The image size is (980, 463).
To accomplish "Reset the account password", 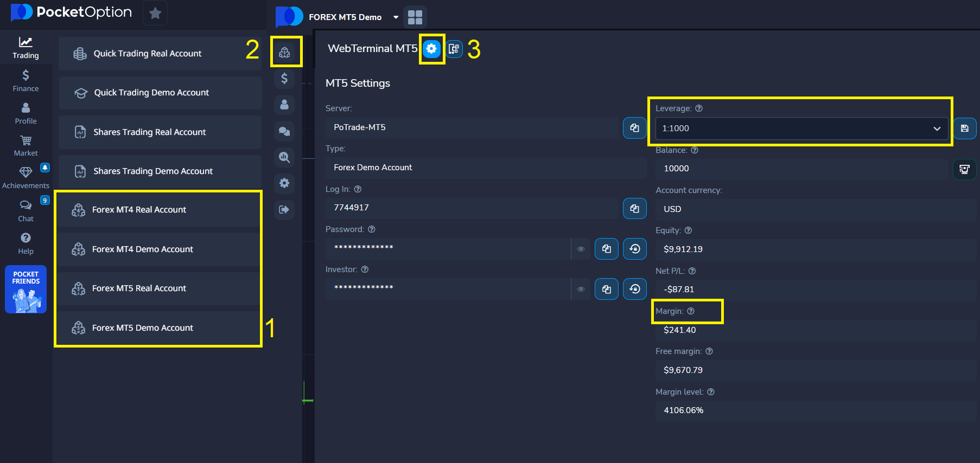I will 634,249.
